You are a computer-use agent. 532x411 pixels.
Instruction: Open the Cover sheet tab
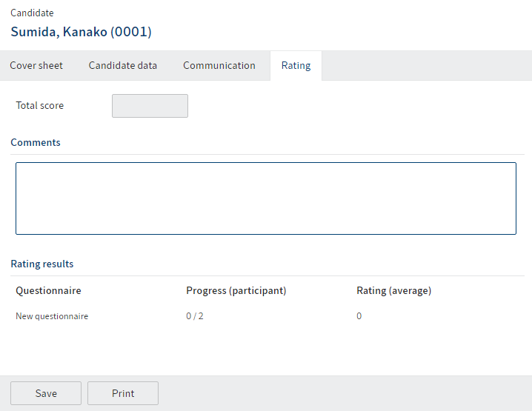pos(36,65)
